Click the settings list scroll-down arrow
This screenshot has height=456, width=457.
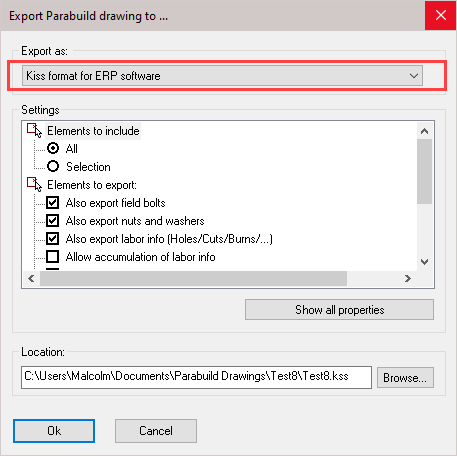tap(424, 262)
